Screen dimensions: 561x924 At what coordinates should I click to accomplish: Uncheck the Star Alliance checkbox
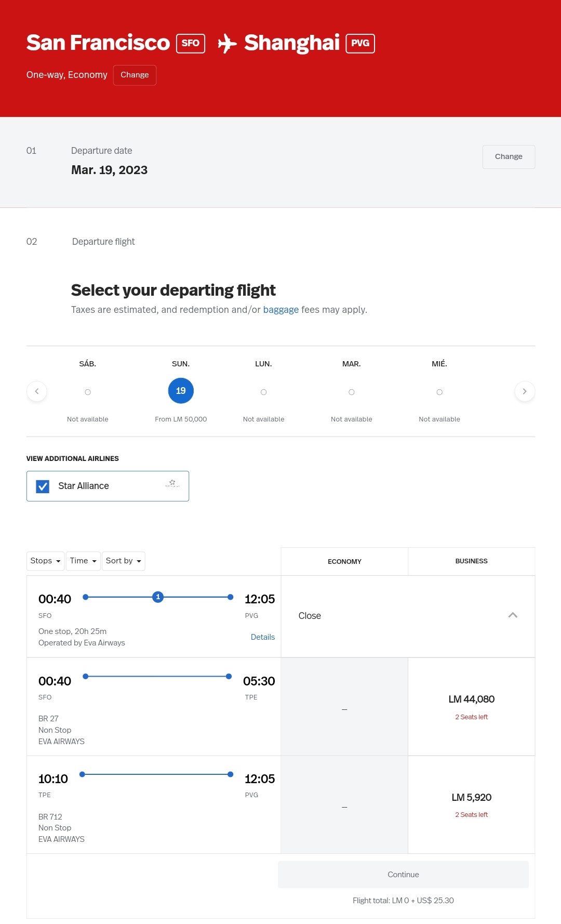(43, 486)
